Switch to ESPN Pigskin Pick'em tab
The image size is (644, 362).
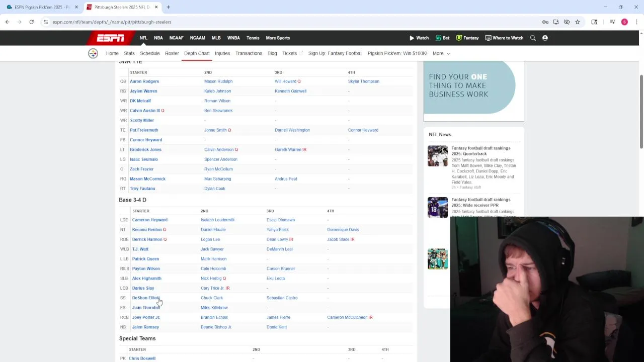41,7
